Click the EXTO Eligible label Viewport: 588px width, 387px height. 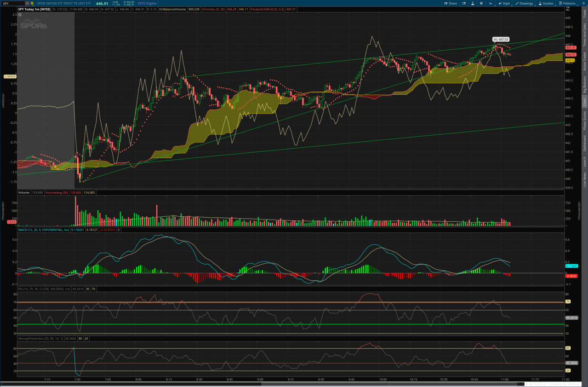click(147, 3)
